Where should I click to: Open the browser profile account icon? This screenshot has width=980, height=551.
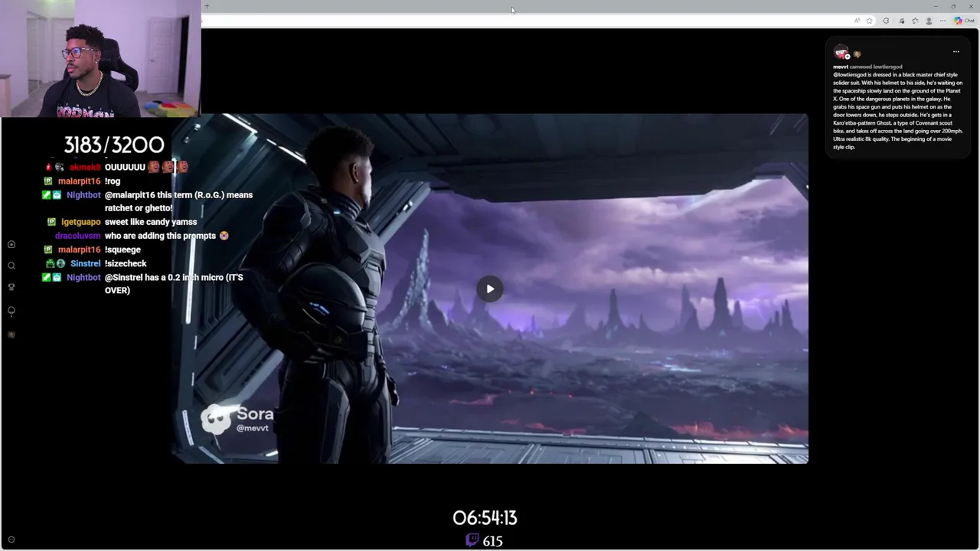pos(929,21)
